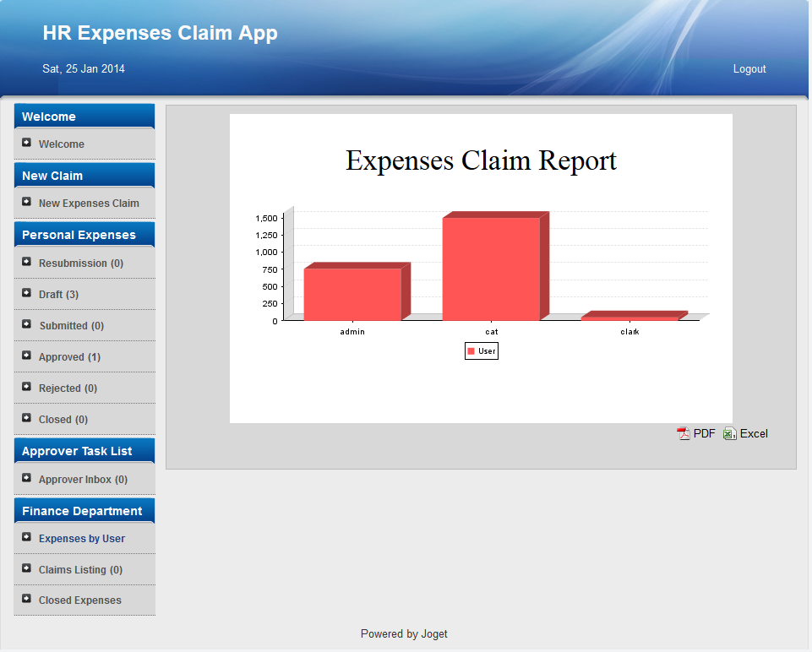The width and height of the screenshot is (812, 652).
Task: Click the arrow icon beside Resubmission (0)
Action: point(26,262)
